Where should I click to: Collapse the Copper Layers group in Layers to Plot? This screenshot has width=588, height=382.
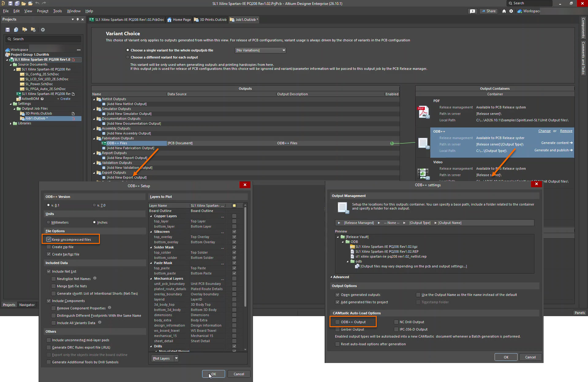click(151, 216)
